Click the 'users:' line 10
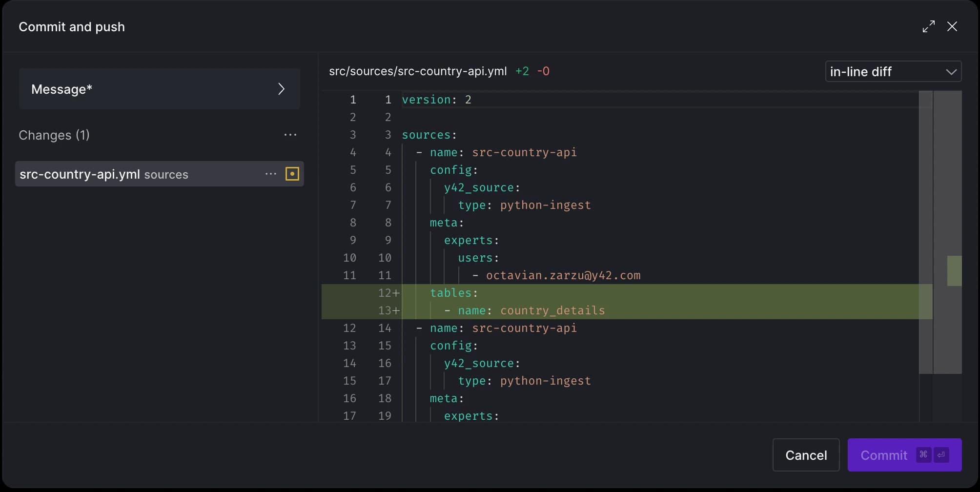Viewport: 980px width, 492px height. pyautogui.click(x=478, y=258)
